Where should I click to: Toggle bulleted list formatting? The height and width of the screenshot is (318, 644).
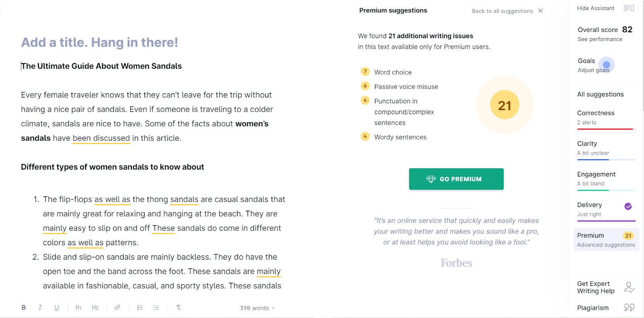coord(156,308)
